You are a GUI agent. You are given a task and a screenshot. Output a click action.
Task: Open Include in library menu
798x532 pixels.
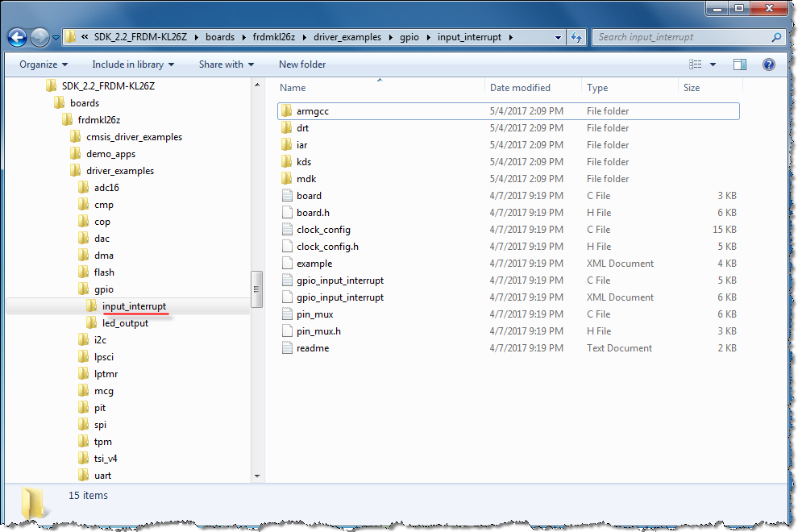pos(133,64)
